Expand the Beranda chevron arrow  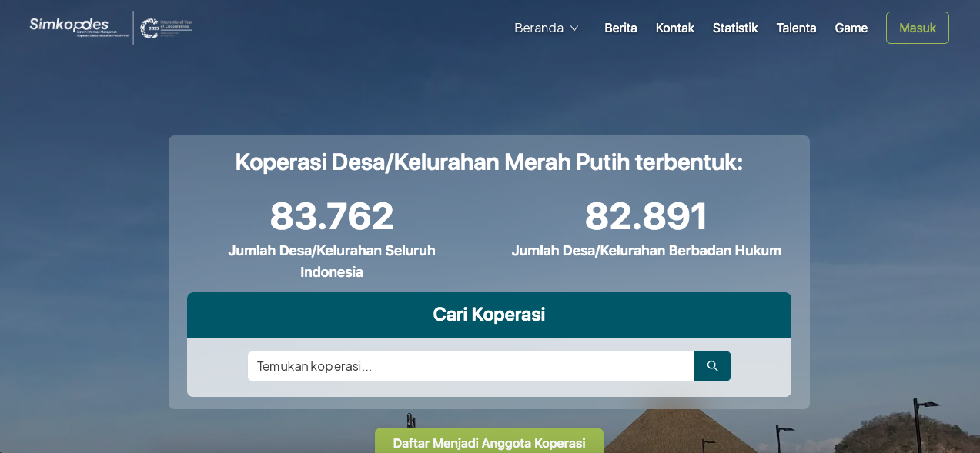[x=574, y=28]
